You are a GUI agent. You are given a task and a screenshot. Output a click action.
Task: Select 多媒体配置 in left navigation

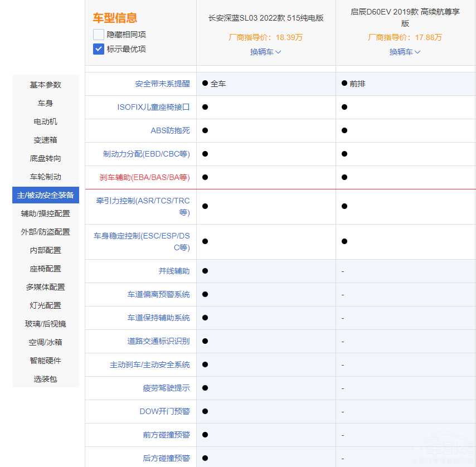click(x=46, y=287)
